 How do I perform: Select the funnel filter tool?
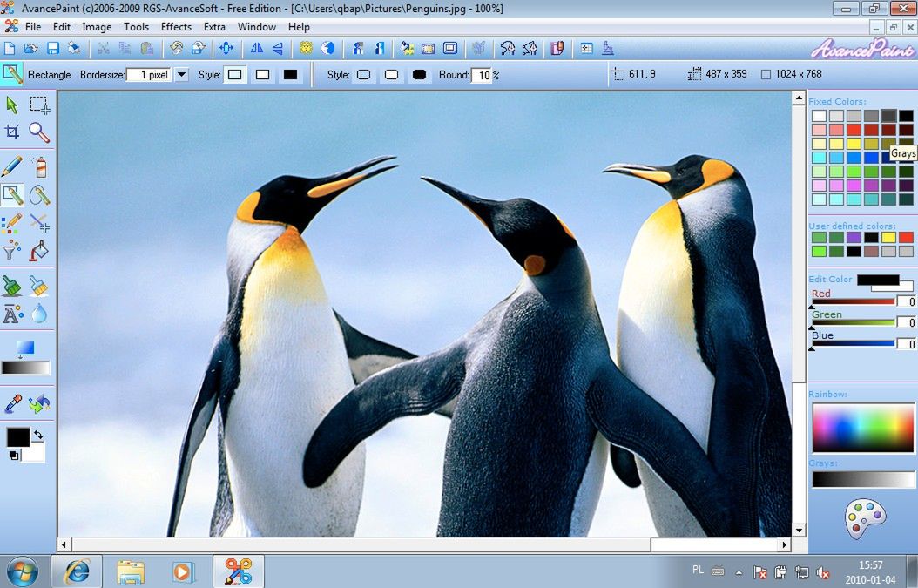11,251
